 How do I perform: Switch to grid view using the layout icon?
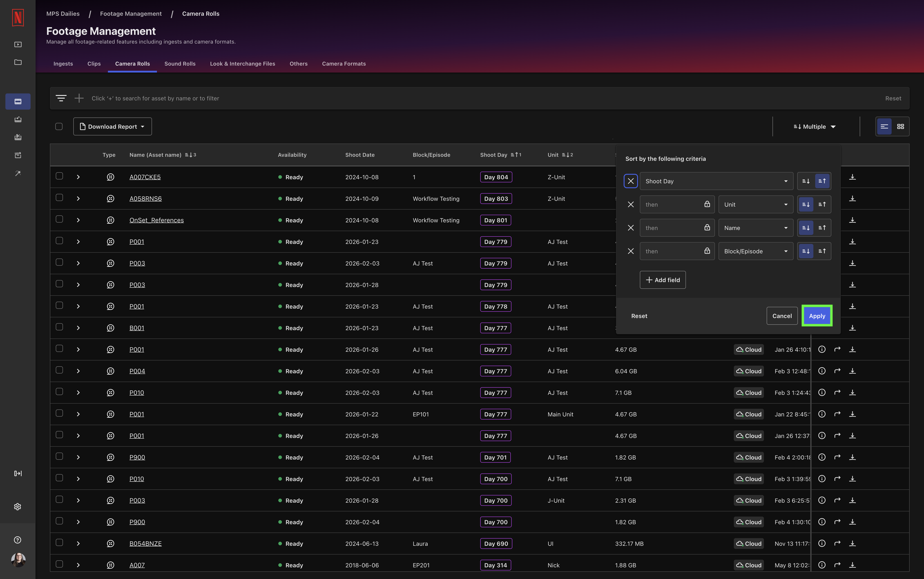point(901,126)
